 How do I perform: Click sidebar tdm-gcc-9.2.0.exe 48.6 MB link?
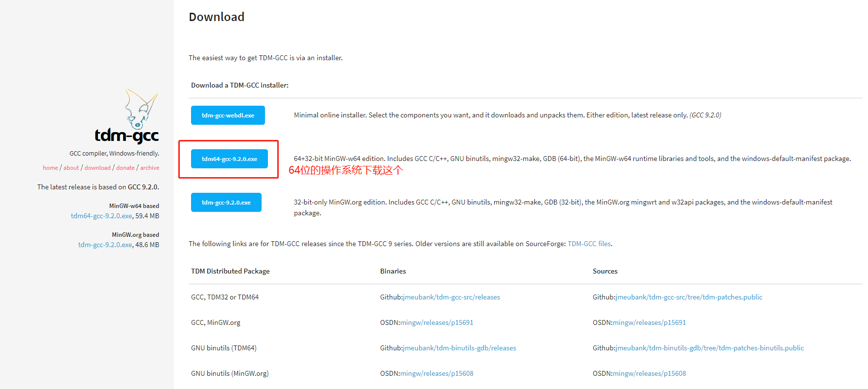pyautogui.click(x=105, y=245)
